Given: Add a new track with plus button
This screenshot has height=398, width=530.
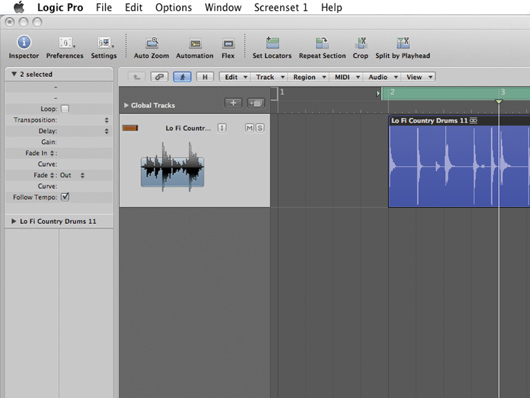Looking at the screenshot, I should click(233, 103).
